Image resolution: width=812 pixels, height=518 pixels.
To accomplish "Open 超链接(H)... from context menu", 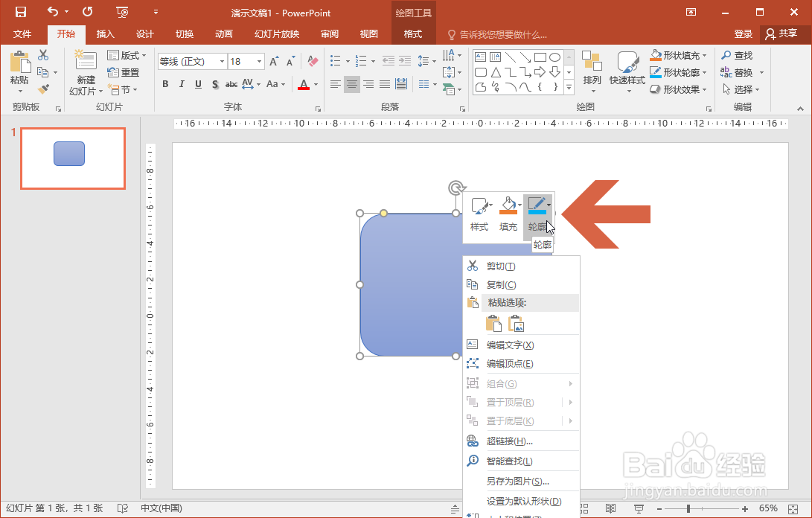I will click(521, 441).
